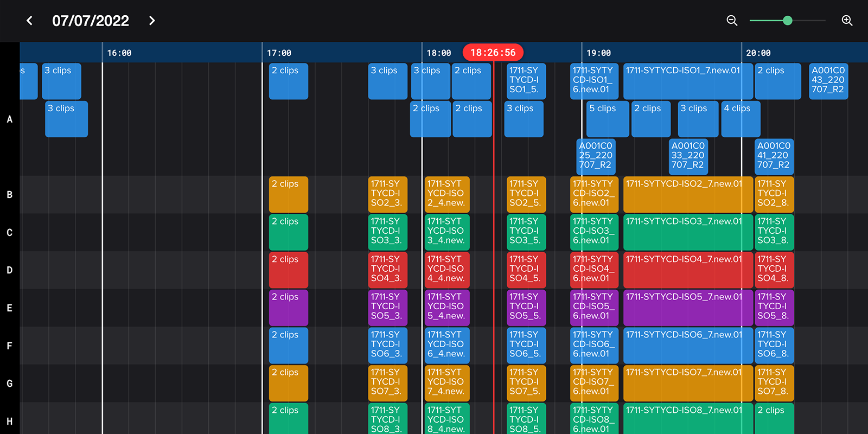Go to the previous day arrow
868x434 pixels.
(x=29, y=21)
